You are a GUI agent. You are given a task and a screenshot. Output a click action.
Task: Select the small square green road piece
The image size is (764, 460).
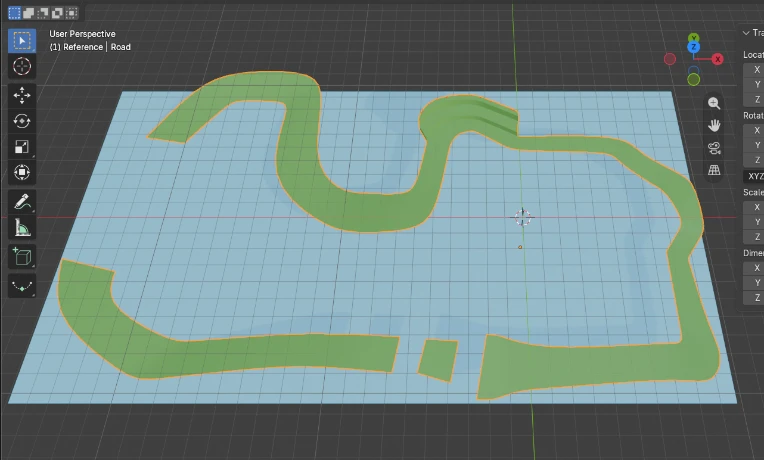[x=438, y=360]
